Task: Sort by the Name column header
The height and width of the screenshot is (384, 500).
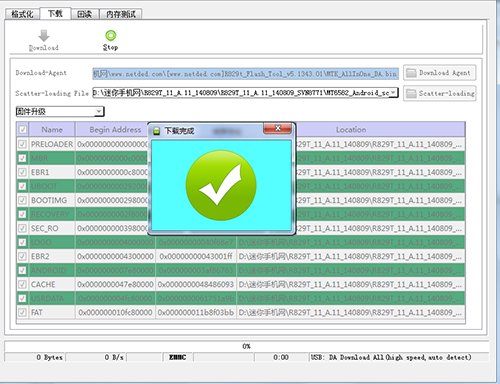Action: coord(52,129)
